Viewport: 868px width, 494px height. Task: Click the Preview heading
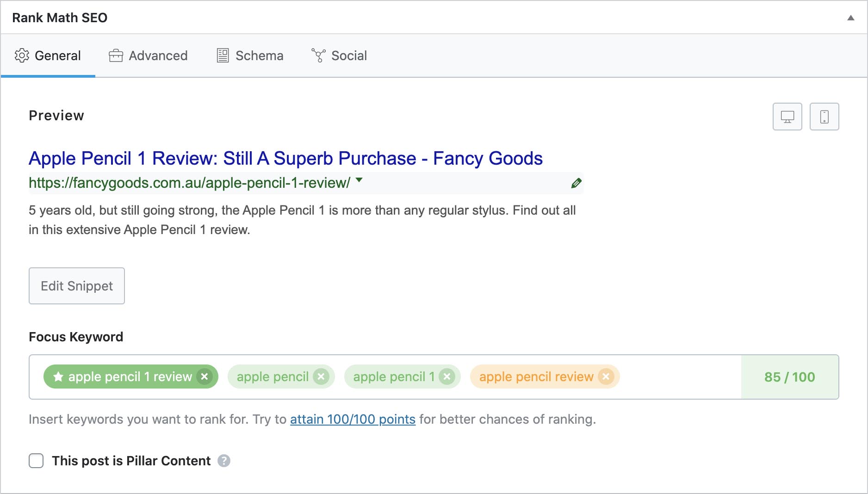(x=56, y=116)
